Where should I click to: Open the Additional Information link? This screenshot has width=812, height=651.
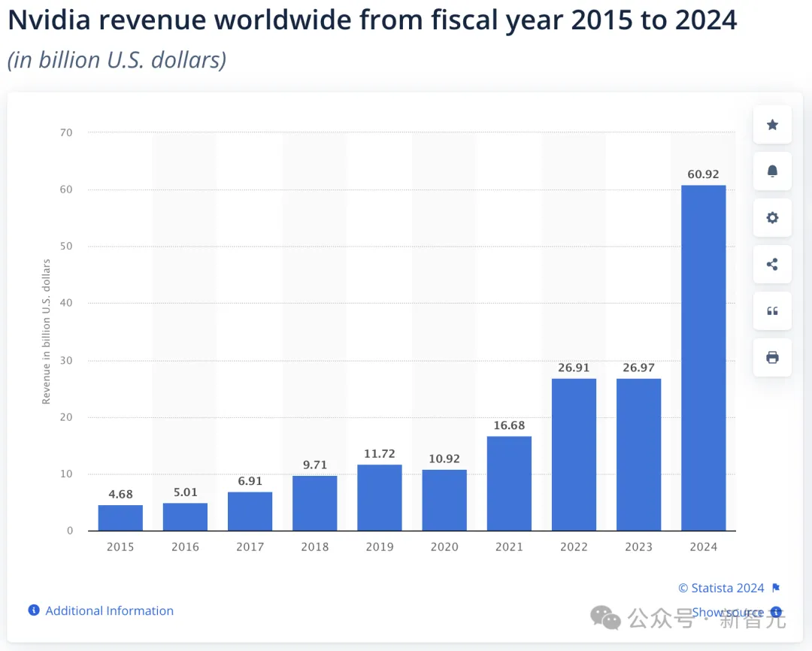(109, 610)
